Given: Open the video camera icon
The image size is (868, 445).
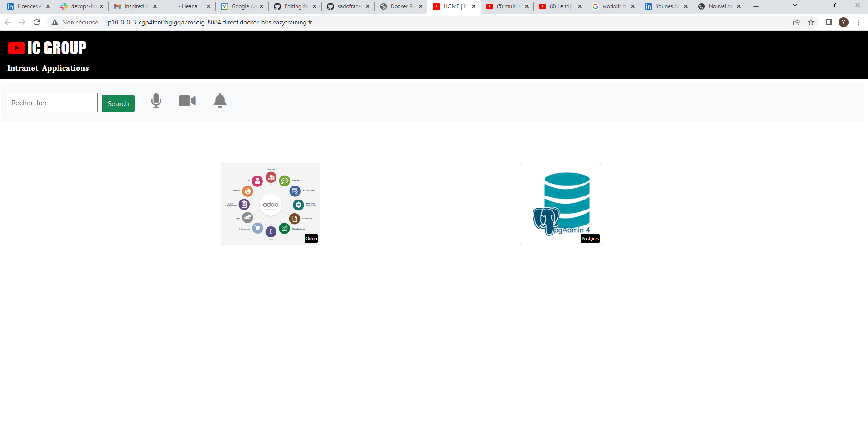Looking at the screenshot, I should tap(187, 101).
